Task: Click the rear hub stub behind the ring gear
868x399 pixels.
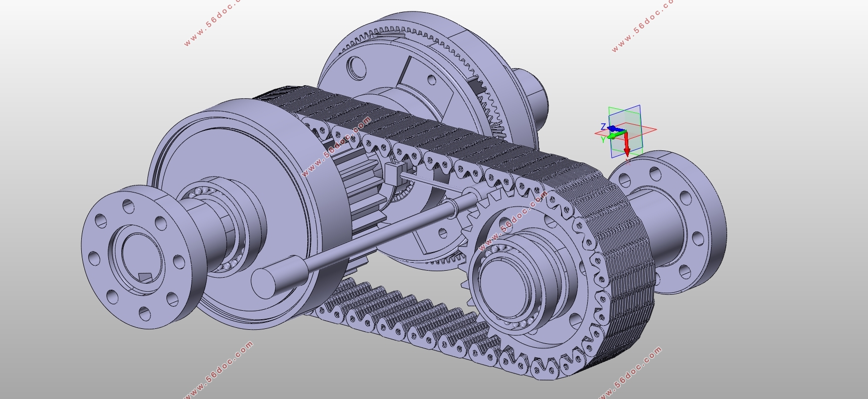Action: click(533, 98)
